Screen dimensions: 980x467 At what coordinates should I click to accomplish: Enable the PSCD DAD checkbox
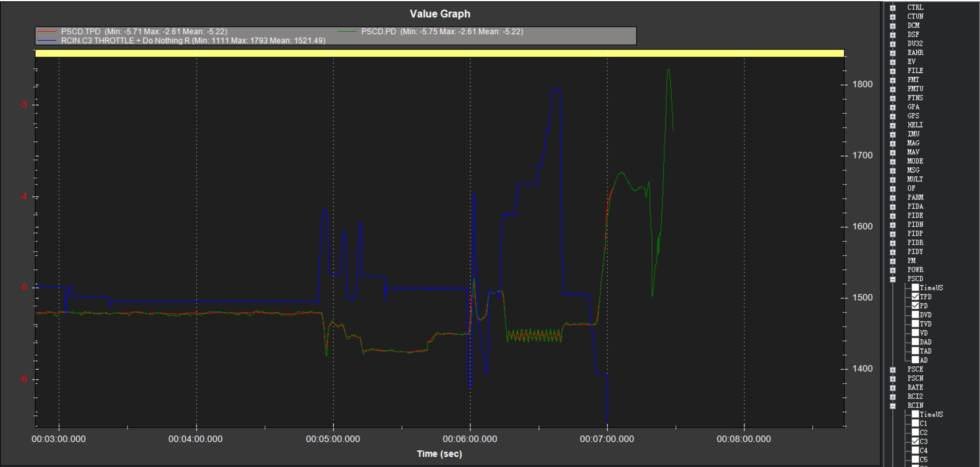[x=915, y=342]
